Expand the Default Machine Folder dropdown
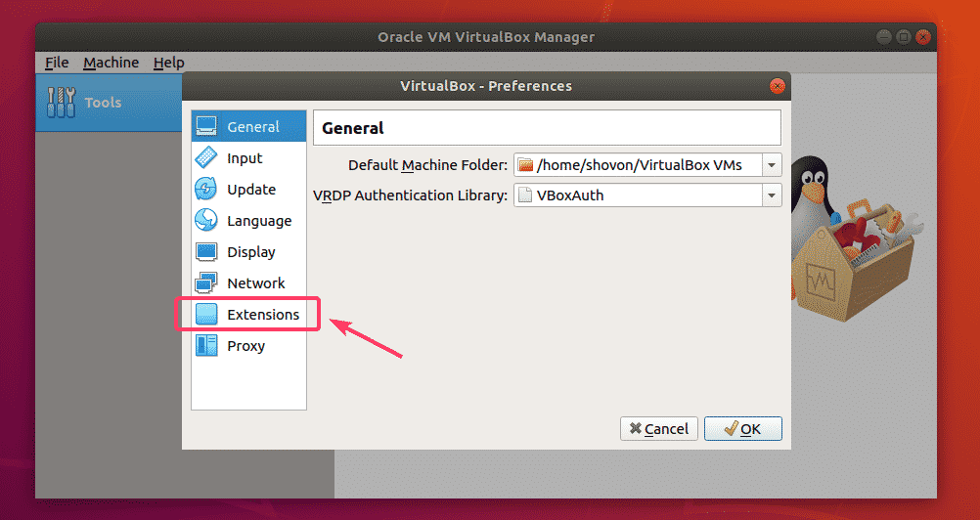The image size is (980, 520). point(773,165)
